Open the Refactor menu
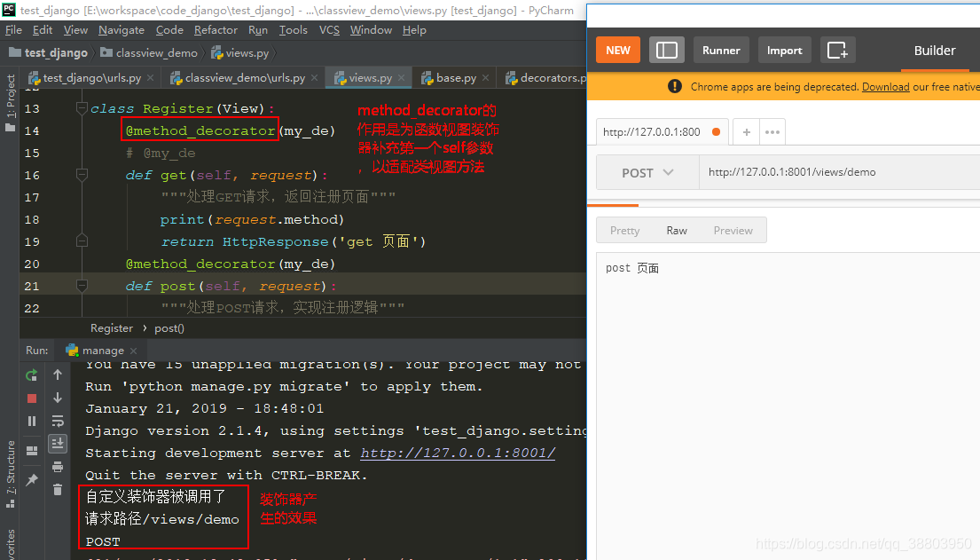The height and width of the screenshot is (560, 980). [216, 30]
